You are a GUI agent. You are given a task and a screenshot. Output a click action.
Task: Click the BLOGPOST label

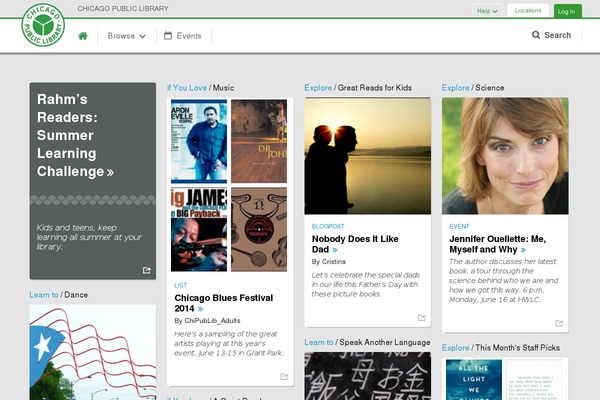coord(328,226)
